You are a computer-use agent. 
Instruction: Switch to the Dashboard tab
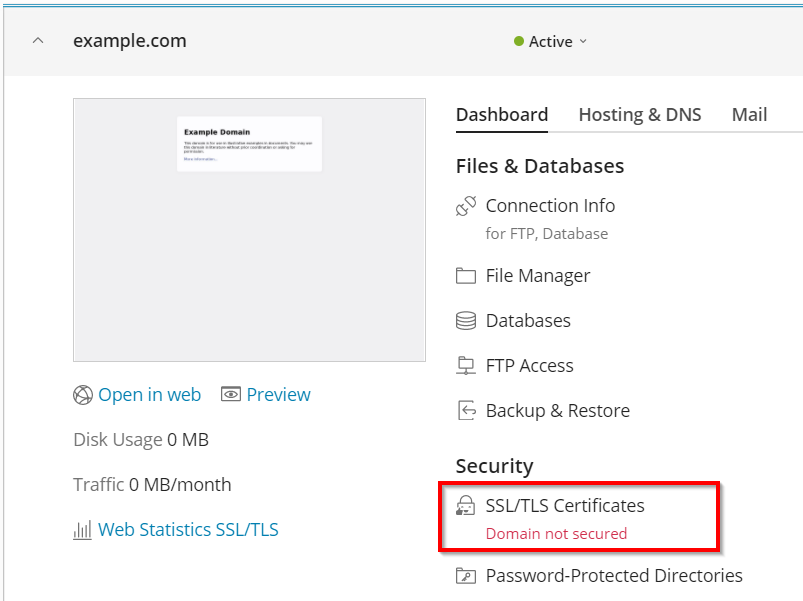502,115
